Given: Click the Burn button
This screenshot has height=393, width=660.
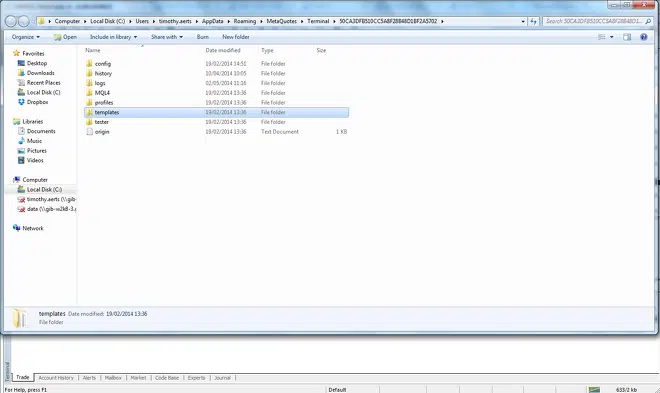Looking at the screenshot, I should point(202,37).
